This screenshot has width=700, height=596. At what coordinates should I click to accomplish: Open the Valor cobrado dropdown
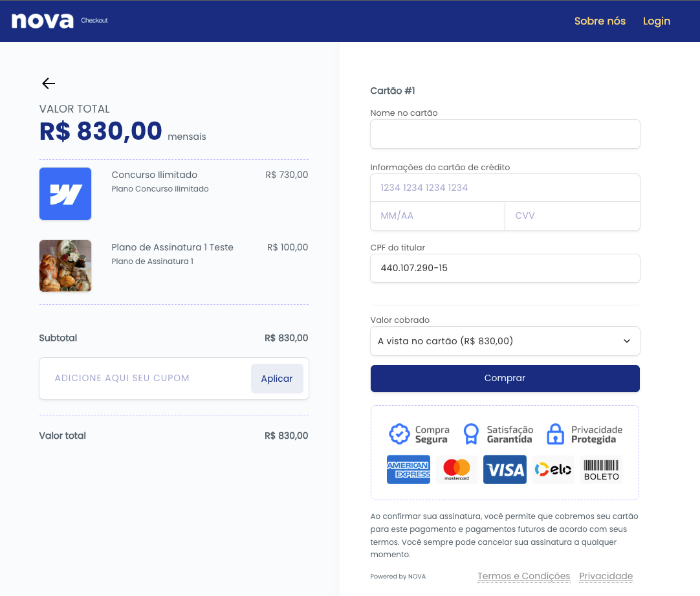point(505,341)
